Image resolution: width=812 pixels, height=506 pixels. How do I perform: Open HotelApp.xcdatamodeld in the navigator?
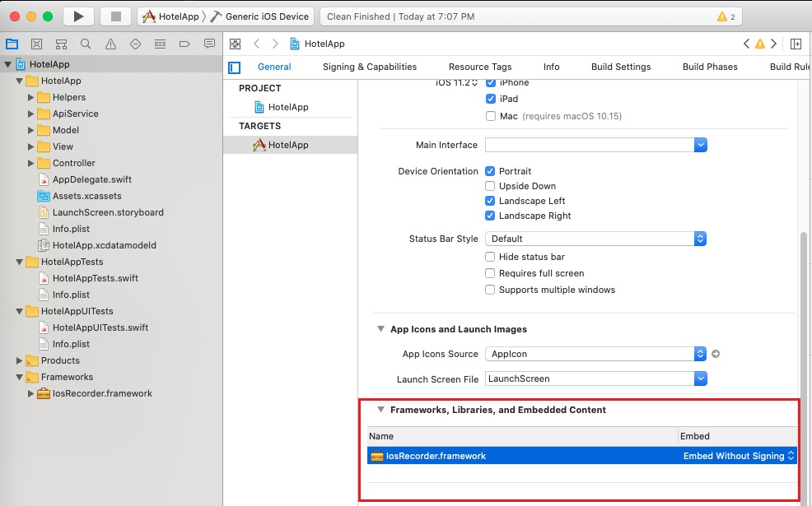pyautogui.click(x=104, y=245)
